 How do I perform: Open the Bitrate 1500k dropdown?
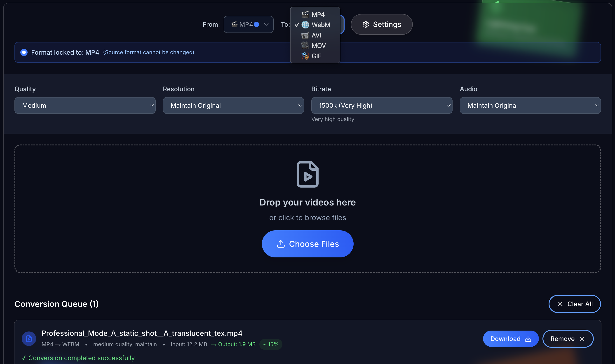tap(382, 105)
